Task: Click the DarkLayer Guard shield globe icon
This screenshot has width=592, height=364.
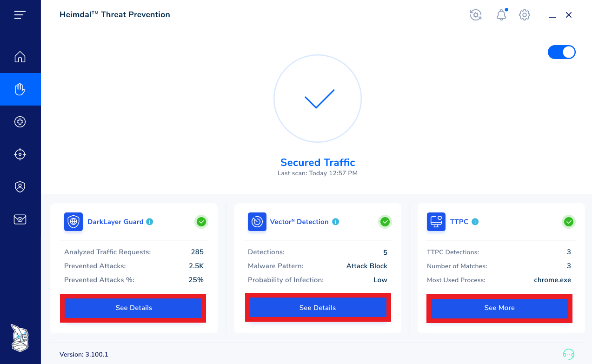Action: pos(73,222)
